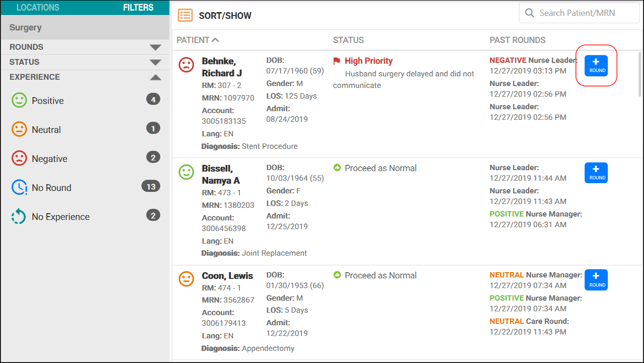
Task: Expand the Status filter section
Action: point(155,62)
